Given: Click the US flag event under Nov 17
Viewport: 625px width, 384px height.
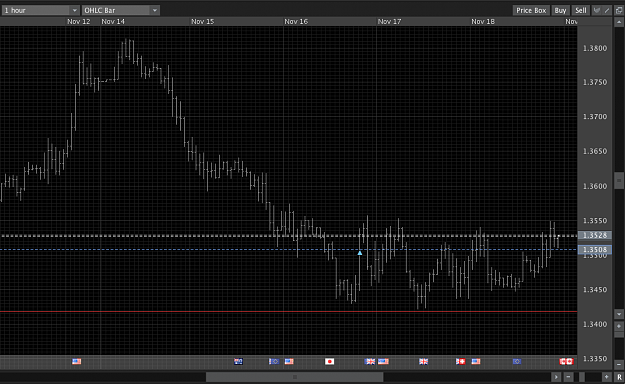Looking at the screenshot, I should click(x=383, y=361).
